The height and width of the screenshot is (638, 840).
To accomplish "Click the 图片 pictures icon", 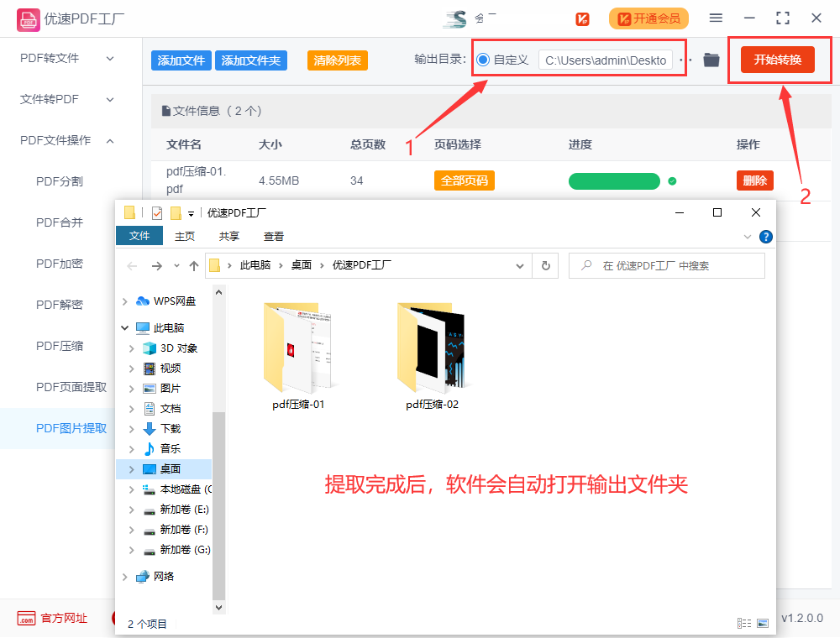I will pos(150,389).
